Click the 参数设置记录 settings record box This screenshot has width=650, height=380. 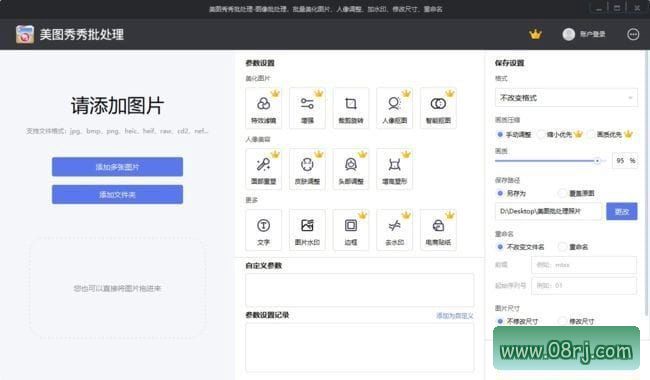click(359, 347)
